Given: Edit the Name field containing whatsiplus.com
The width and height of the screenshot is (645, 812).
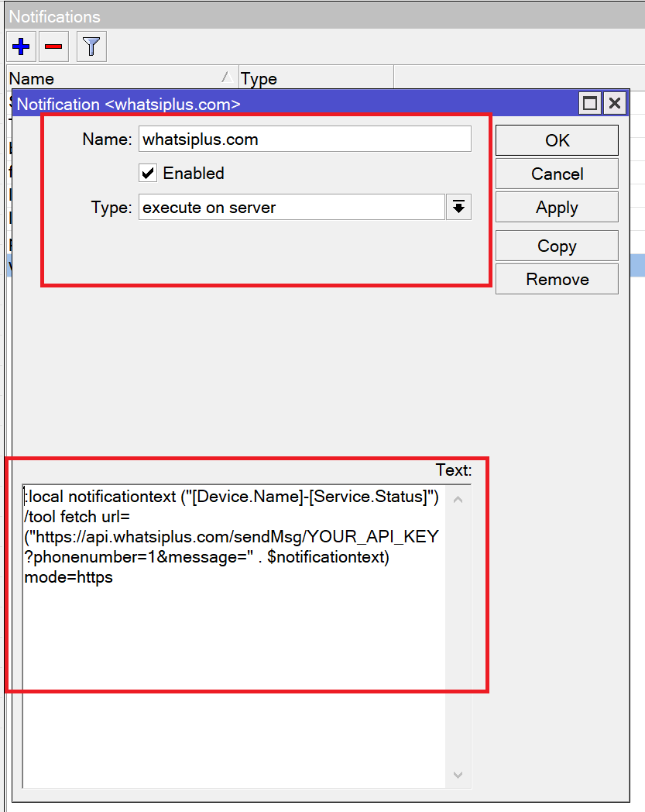Looking at the screenshot, I should [305, 139].
